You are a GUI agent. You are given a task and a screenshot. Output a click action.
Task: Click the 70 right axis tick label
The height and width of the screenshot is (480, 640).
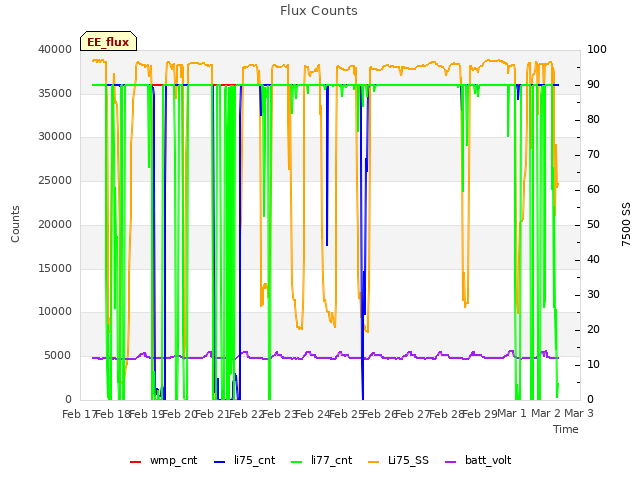pyautogui.click(x=593, y=155)
